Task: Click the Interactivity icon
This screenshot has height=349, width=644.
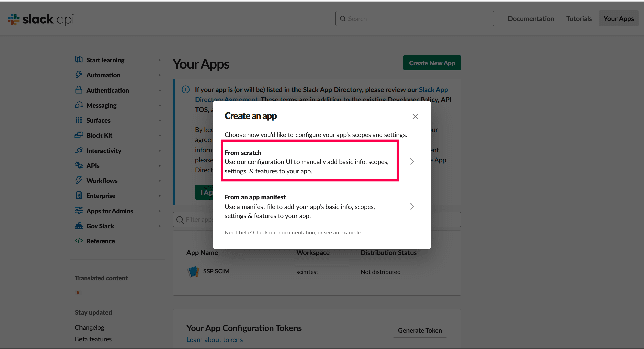Action: coord(79,150)
